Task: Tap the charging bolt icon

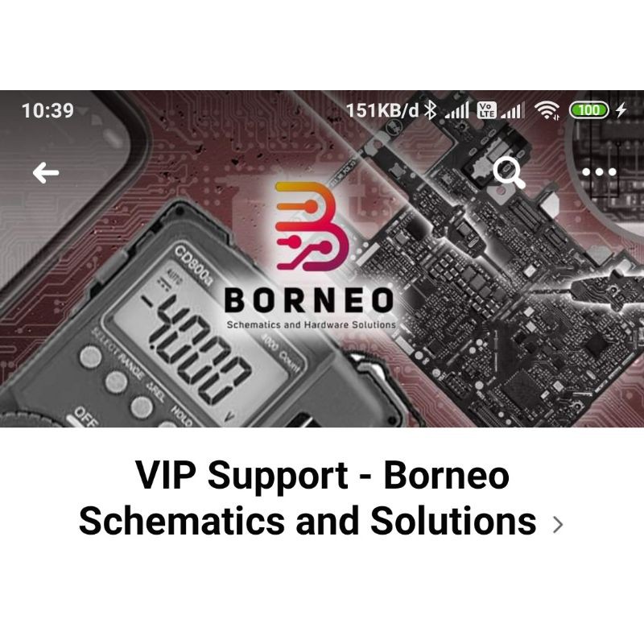Action: pyautogui.click(x=621, y=110)
